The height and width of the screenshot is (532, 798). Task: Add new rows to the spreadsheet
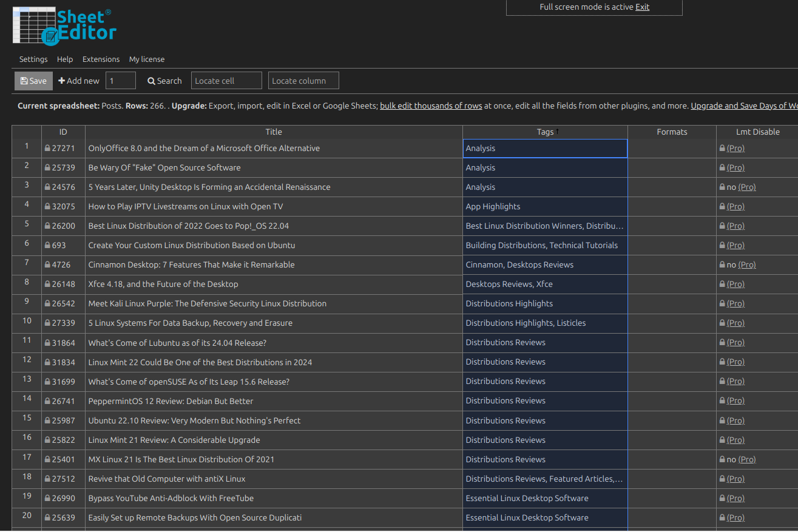click(79, 81)
